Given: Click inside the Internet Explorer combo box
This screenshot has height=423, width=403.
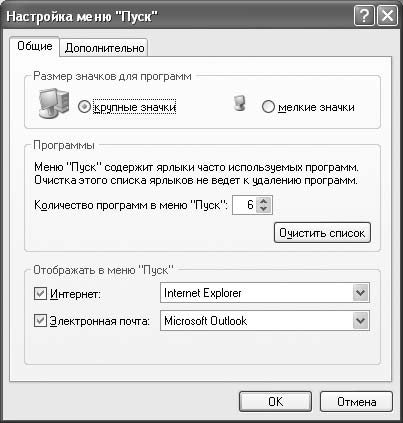Looking at the screenshot, I should tap(265, 293).
